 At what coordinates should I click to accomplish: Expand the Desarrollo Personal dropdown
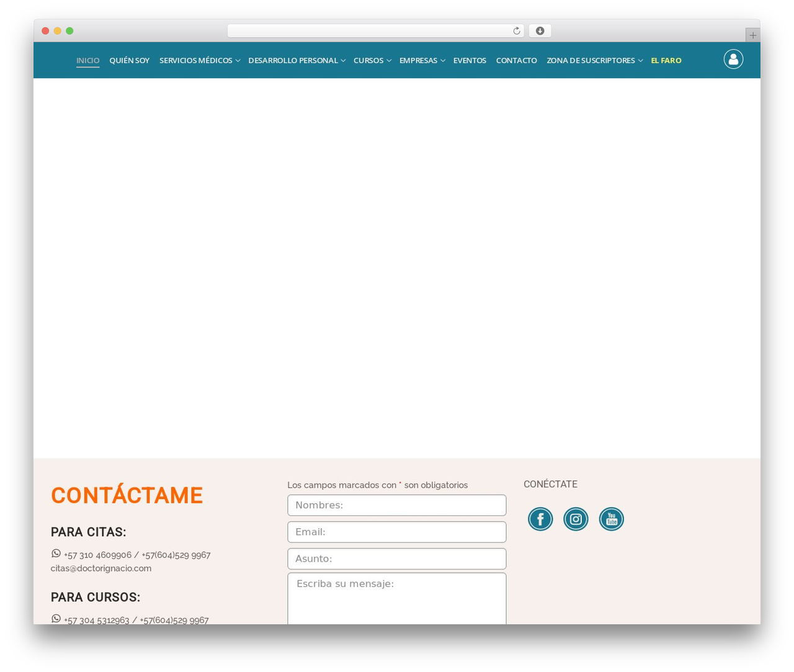pyautogui.click(x=297, y=60)
